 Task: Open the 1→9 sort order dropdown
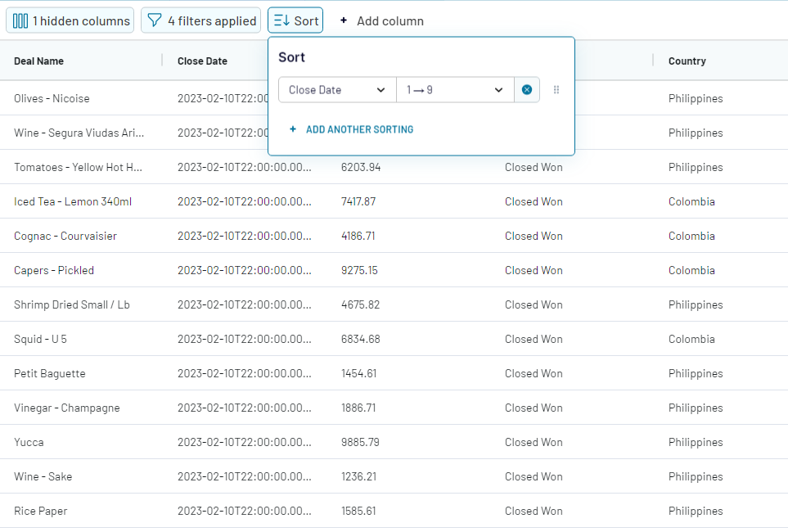pos(454,90)
